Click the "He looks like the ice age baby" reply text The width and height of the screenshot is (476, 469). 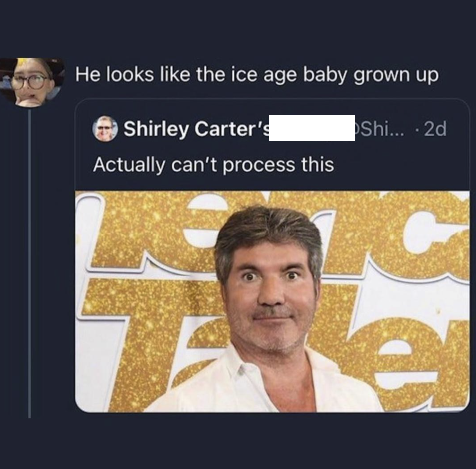click(x=256, y=75)
